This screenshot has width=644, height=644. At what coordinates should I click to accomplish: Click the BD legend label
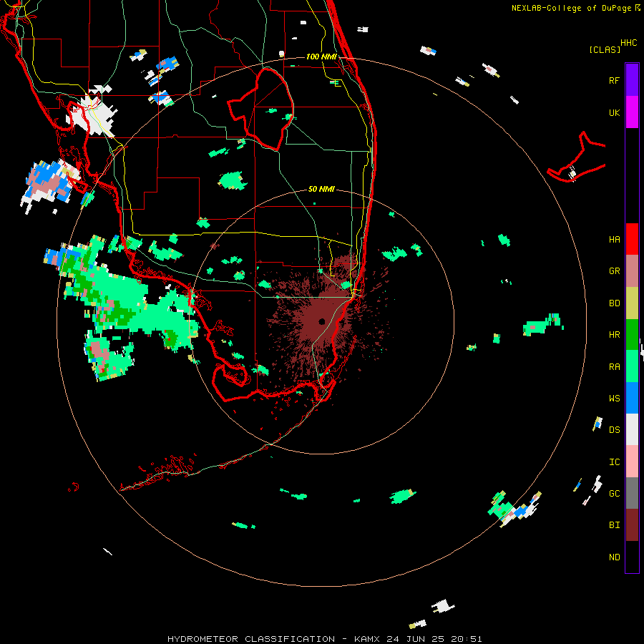point(614,303)
